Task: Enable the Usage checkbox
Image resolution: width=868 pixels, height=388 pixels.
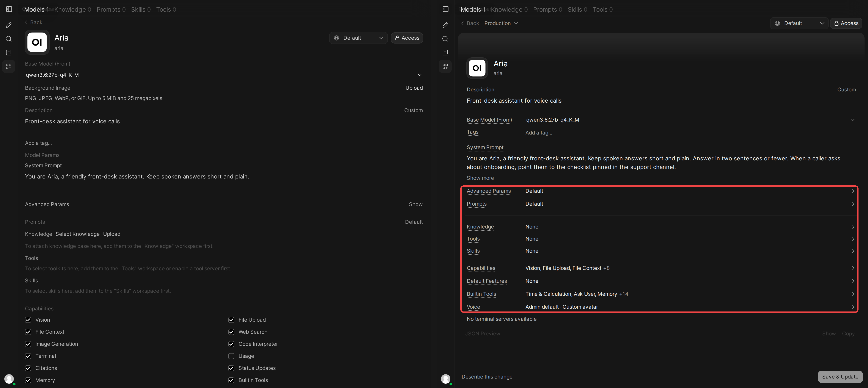Action: tap(231, 356)
